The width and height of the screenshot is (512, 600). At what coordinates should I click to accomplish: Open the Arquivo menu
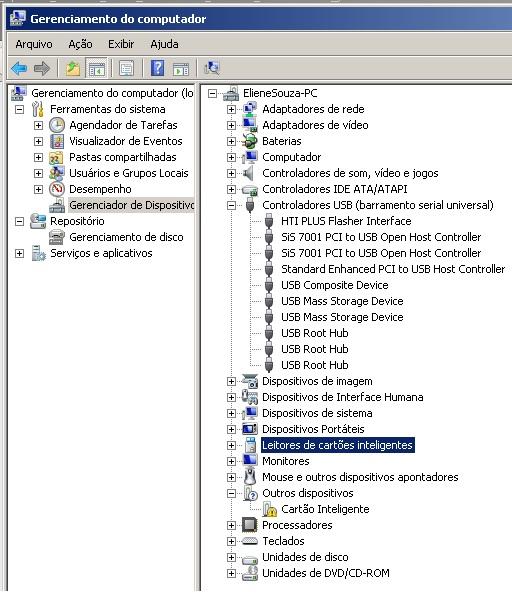pyautogui.click(x=34, y=44)
